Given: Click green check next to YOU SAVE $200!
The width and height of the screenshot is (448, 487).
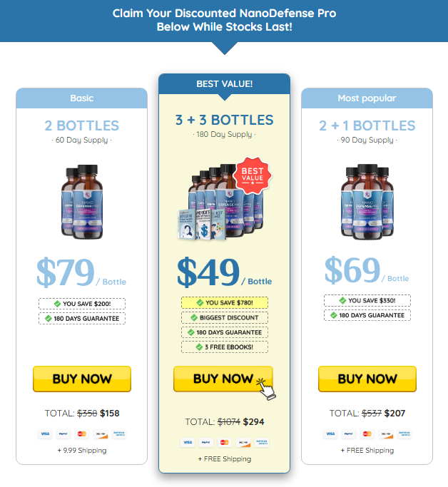Looking at the screenshot, I should (57, 304).
